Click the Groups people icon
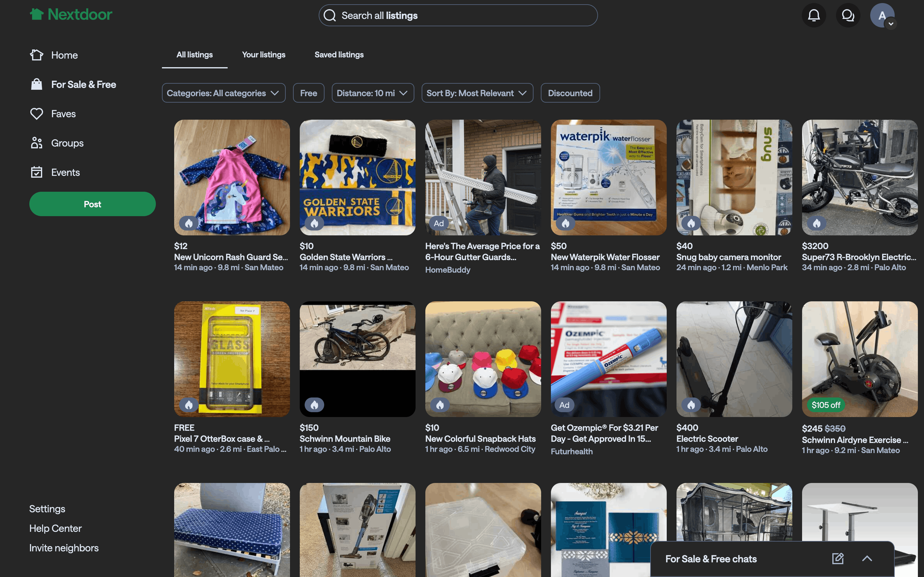This screenshot has width=924, height=577. tap(37, 143)
